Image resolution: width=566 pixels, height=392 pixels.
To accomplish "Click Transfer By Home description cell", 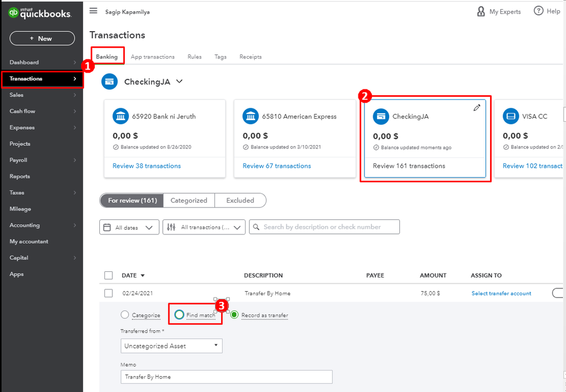I will pos(268,293).
